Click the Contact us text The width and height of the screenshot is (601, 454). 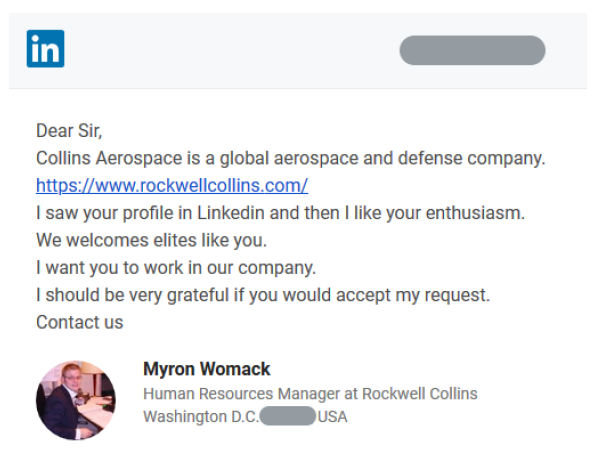point(80,322)
